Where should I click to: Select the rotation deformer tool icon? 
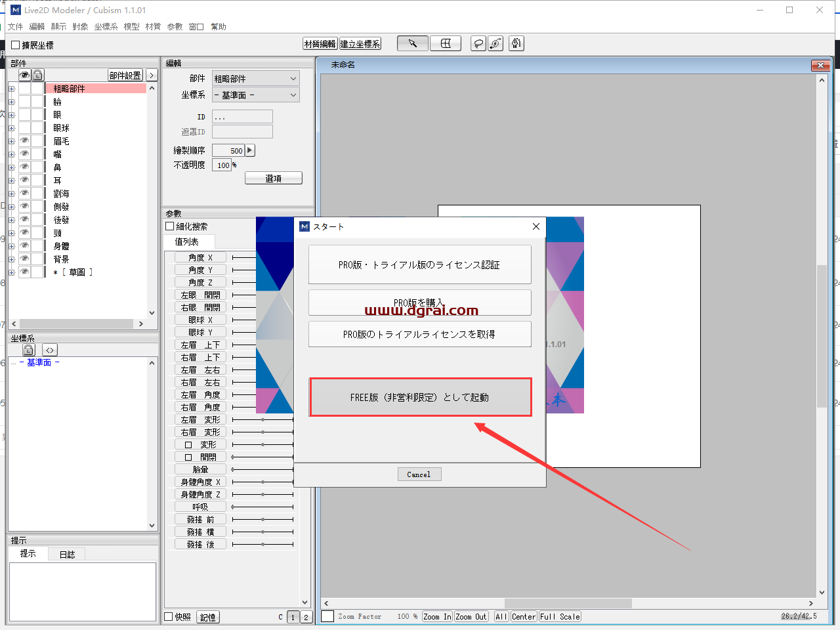tap(496, 43)
